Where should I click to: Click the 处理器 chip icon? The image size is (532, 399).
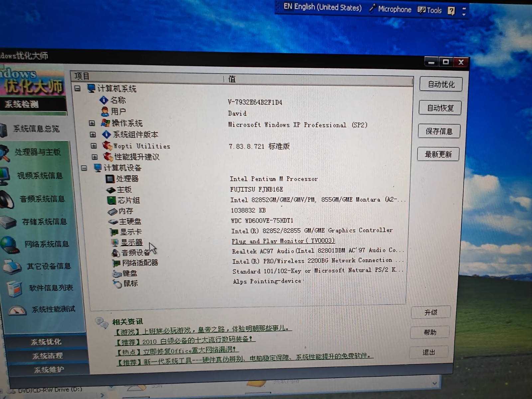click(x=110, y=179)
